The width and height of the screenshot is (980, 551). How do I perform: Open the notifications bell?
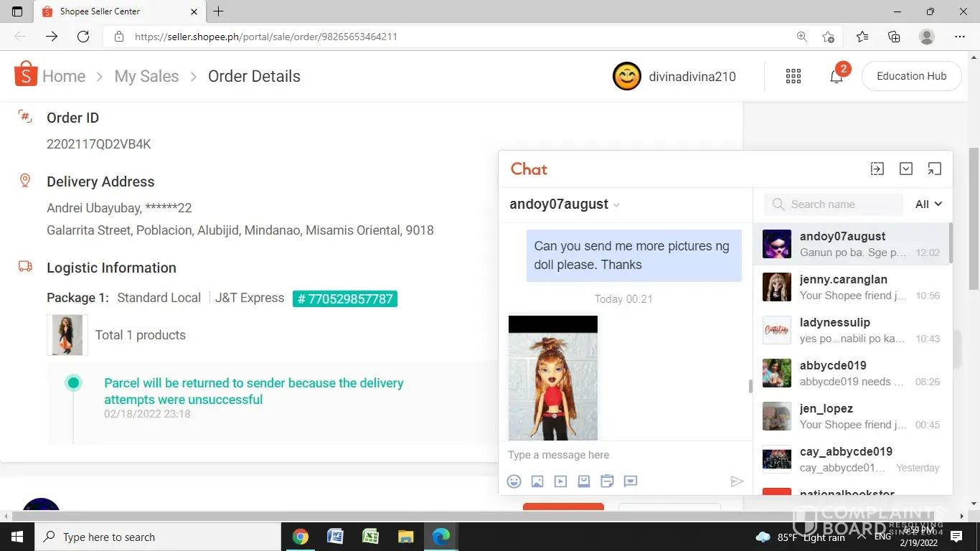(837, 77)
